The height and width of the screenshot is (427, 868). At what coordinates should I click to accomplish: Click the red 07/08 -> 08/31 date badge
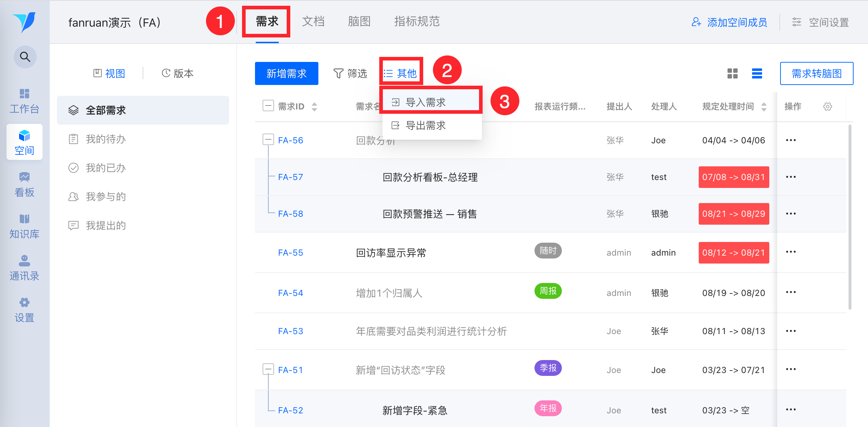click(733, 177)
